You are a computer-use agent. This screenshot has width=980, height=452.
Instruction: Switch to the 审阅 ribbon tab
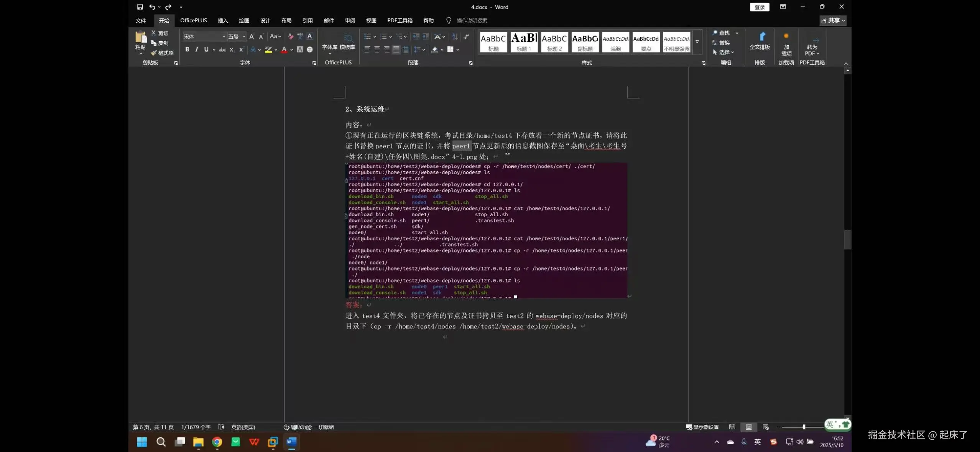pyautogui.click(x=349, y=21)
